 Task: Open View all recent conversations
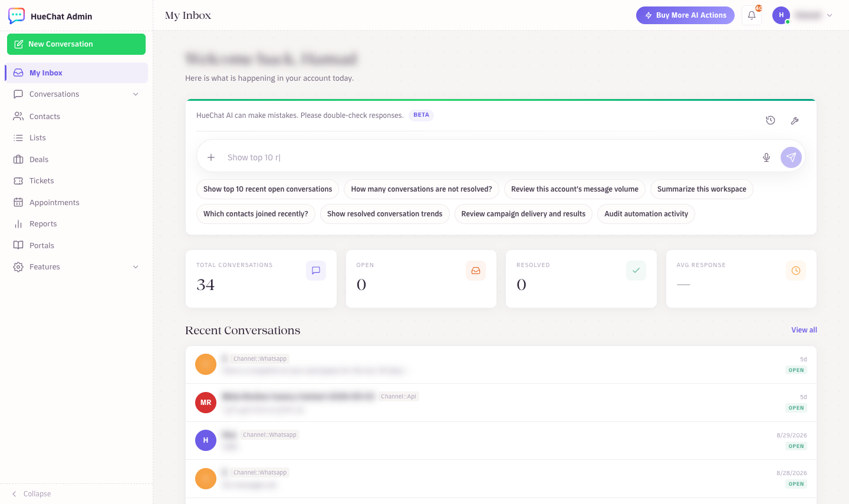804,330
